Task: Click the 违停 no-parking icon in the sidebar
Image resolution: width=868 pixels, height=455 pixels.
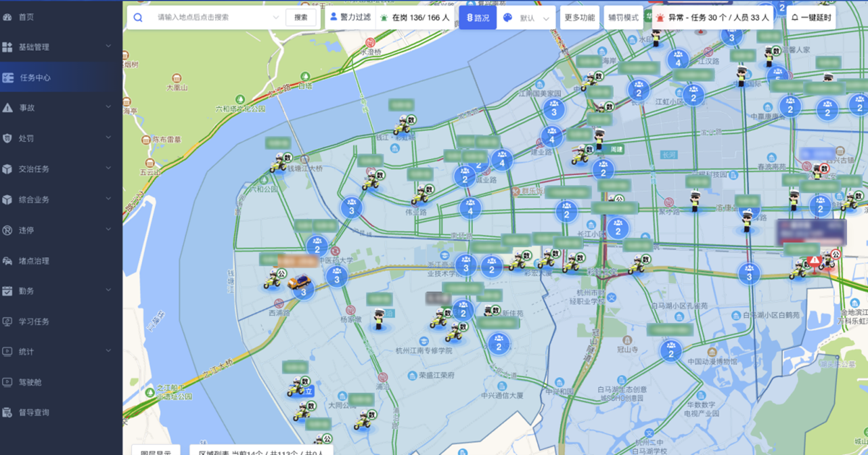Action: tap(7, 230)
